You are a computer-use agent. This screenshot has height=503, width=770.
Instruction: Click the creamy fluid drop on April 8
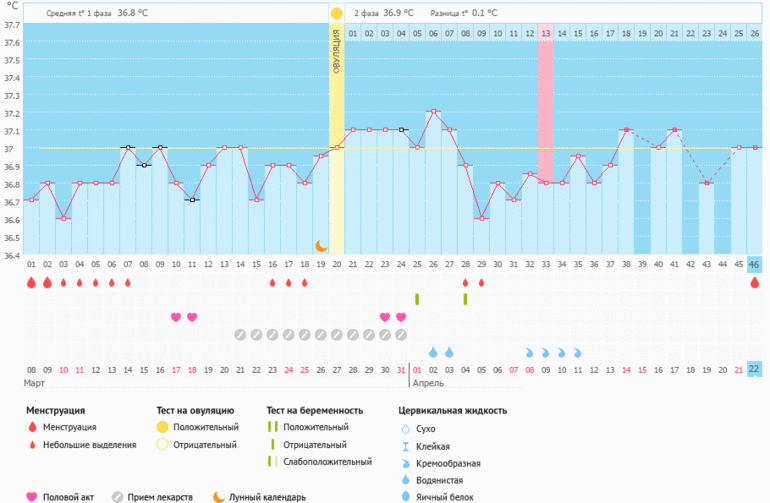pyautogui.click(x=529, y=353)
